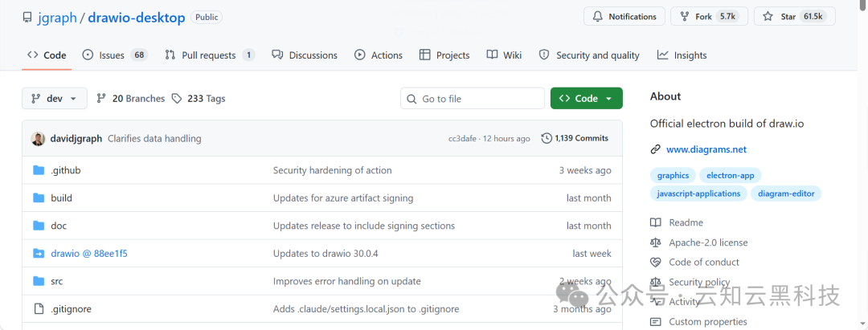
Task: Select the electron-app topic tag
Action: (x=730, y=175)
